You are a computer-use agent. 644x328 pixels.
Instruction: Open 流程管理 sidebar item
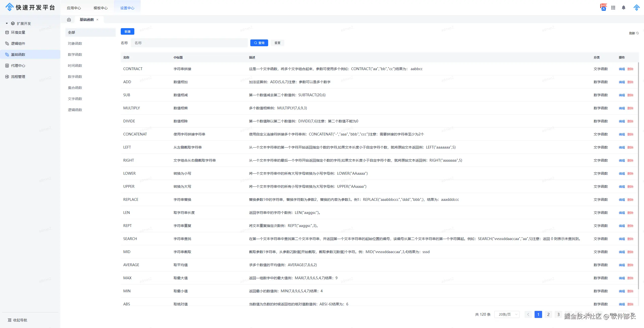click(18, 77)
